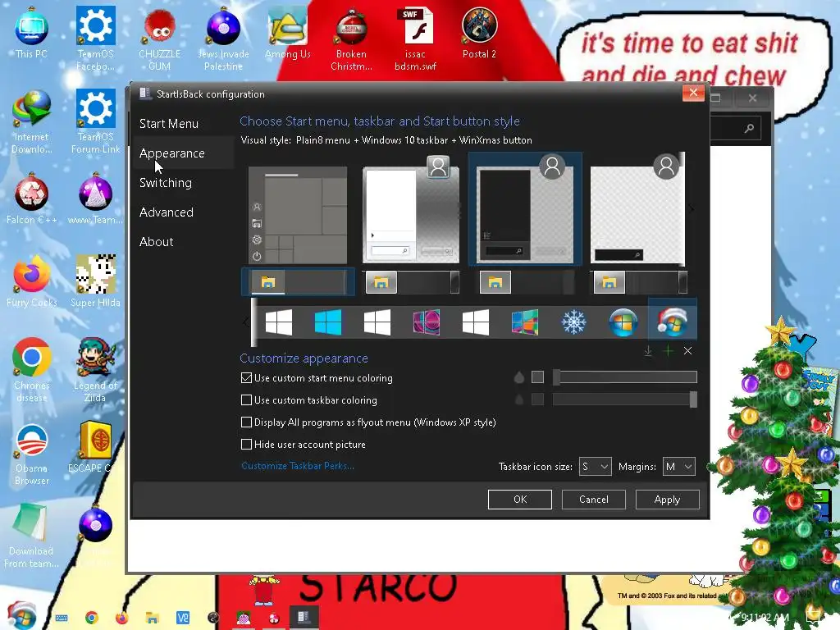Open Firefox from the taskbar

121,618
